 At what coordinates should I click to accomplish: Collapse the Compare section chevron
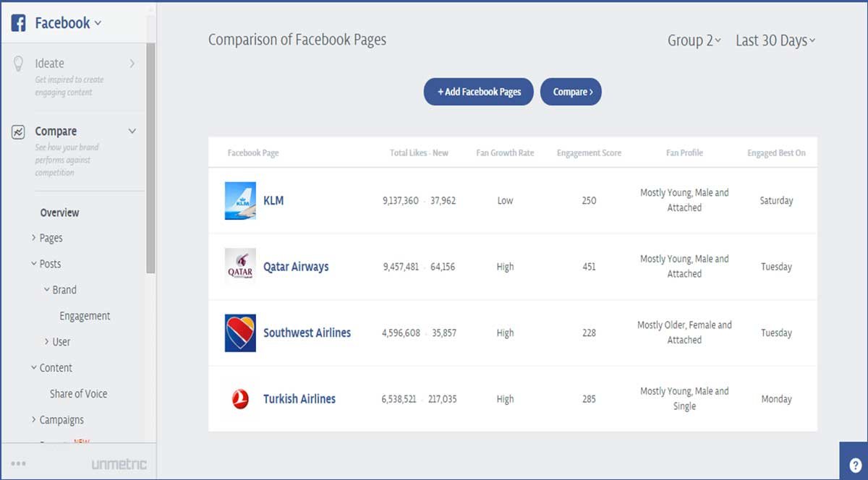(x=132, y=132)
